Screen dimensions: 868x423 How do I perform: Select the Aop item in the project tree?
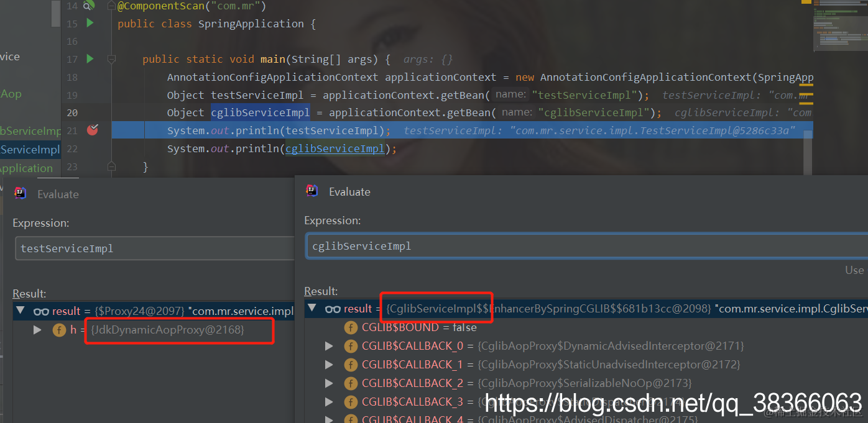click(x=11, y=94)
